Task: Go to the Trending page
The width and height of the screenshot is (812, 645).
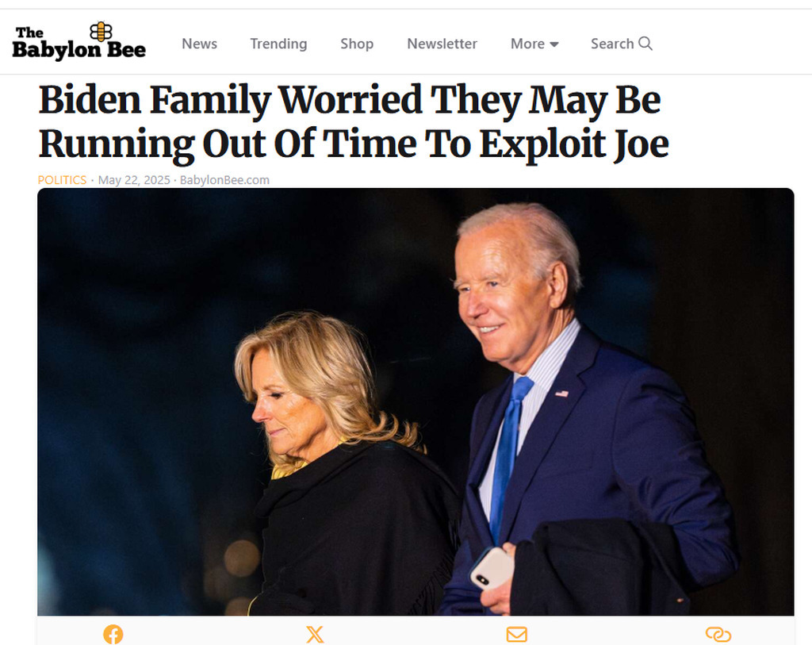Action: pyautogui.click(x=278, y=44)
